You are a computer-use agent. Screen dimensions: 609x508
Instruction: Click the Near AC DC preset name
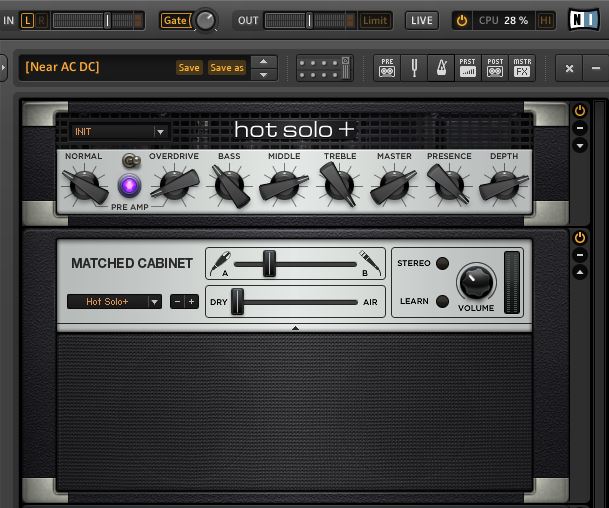point(62,67)
